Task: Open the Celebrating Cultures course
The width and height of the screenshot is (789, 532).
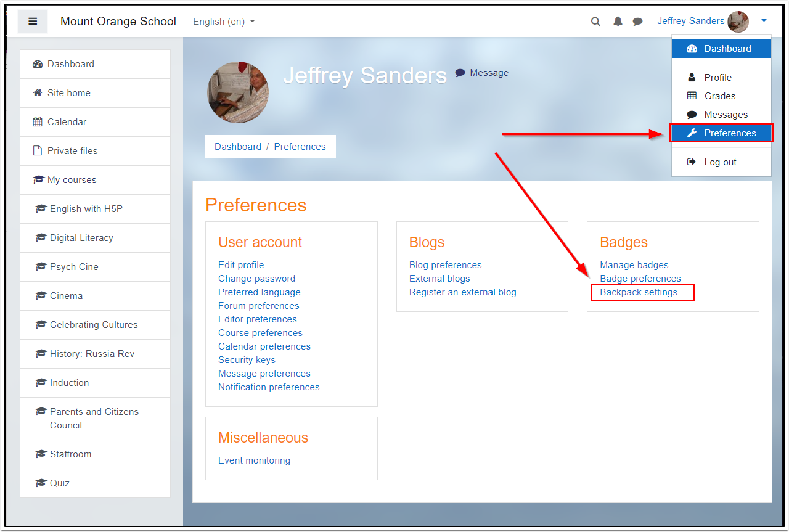Action: click(x=95, y=325)
